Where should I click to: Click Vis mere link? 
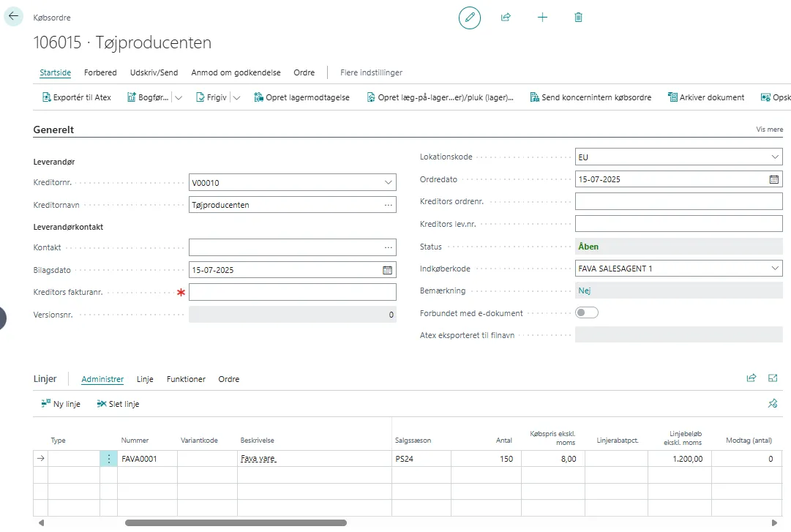769,130
